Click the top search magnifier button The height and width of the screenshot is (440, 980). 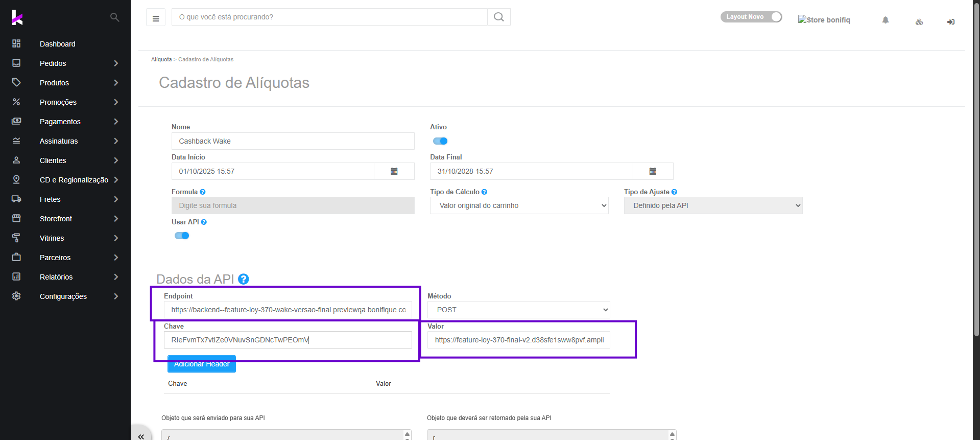click(x=499, y=17)
